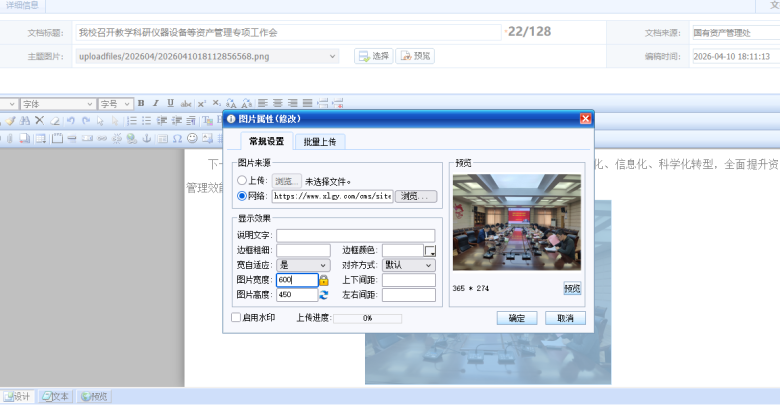This screenshot has width=780, height=420.
Task: Open the 对齐方式 dropdown
Action: tap(409, 265)
